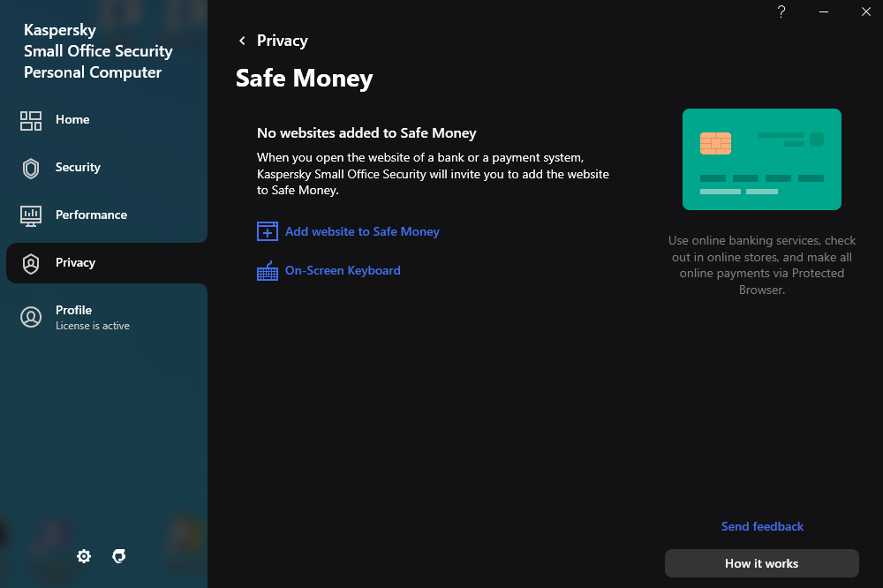
Task: Click the Send feedback link
Action: coord(762,526)
